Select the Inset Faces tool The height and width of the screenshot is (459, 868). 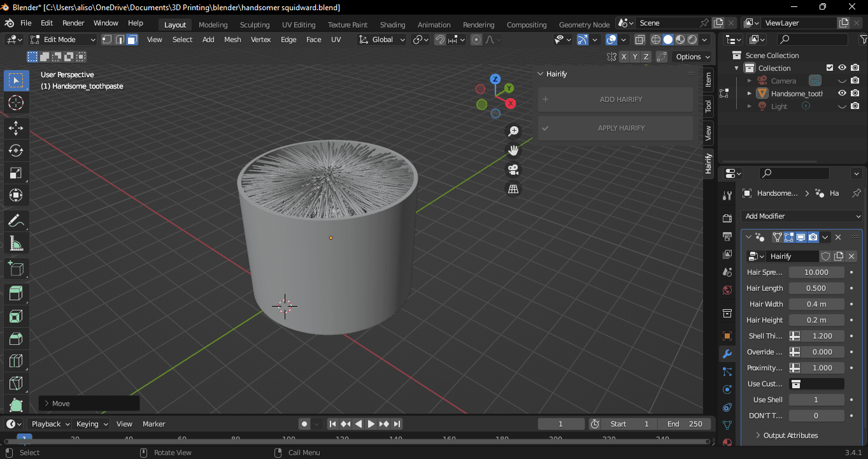coord(16,316)
